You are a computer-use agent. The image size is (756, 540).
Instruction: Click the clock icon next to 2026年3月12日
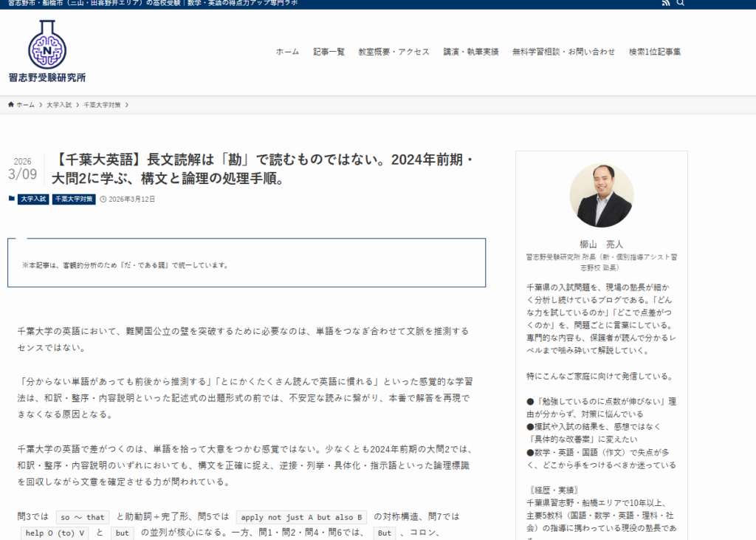click(103, 199)
